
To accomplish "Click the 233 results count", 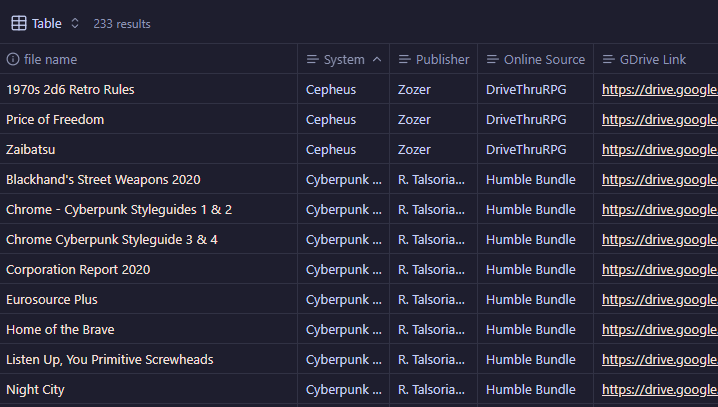I will point(122,24).
